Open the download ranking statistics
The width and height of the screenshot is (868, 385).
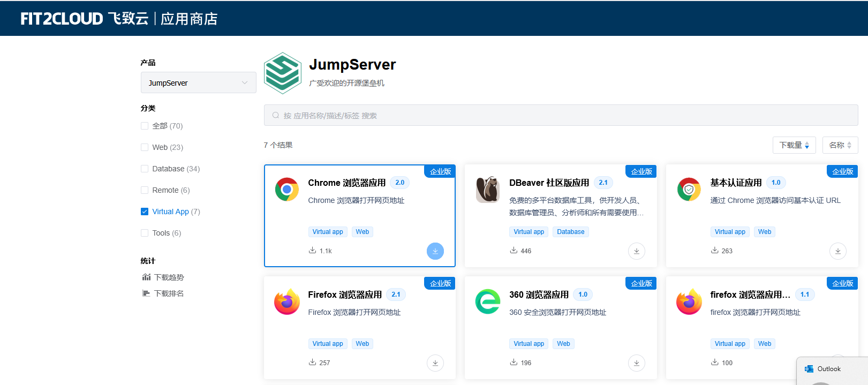point(169,293)
